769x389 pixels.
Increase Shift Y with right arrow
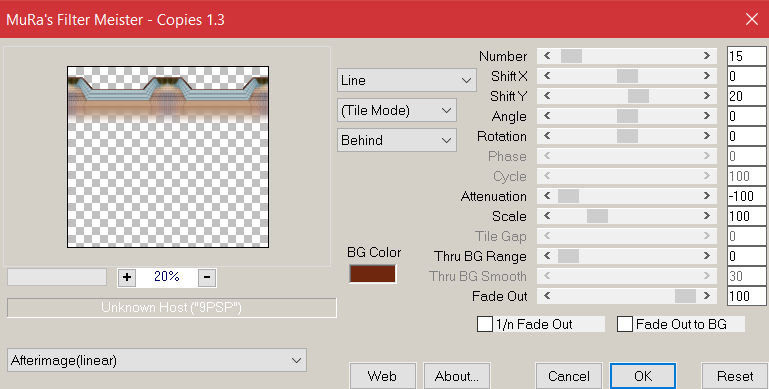[707, 96]
